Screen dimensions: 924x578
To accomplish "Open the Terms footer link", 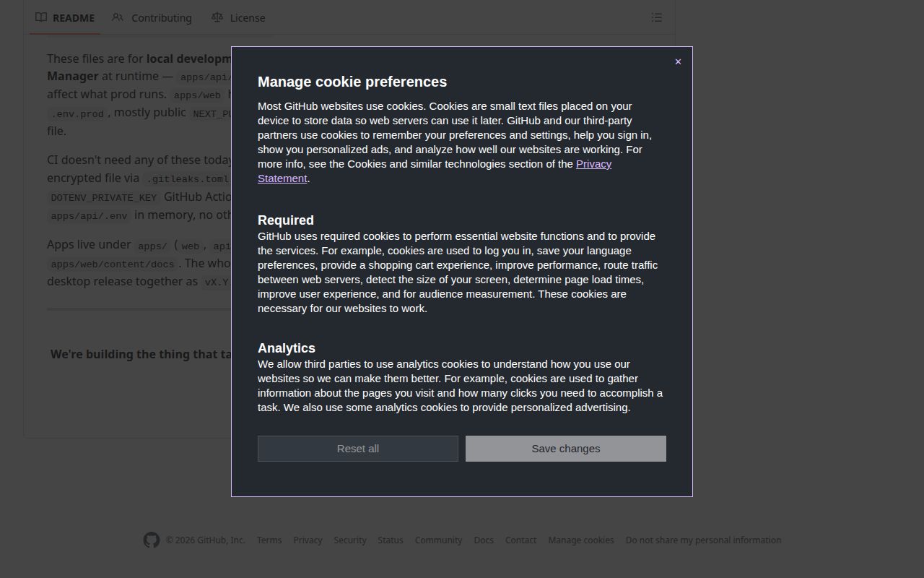I will click(269, 540).
